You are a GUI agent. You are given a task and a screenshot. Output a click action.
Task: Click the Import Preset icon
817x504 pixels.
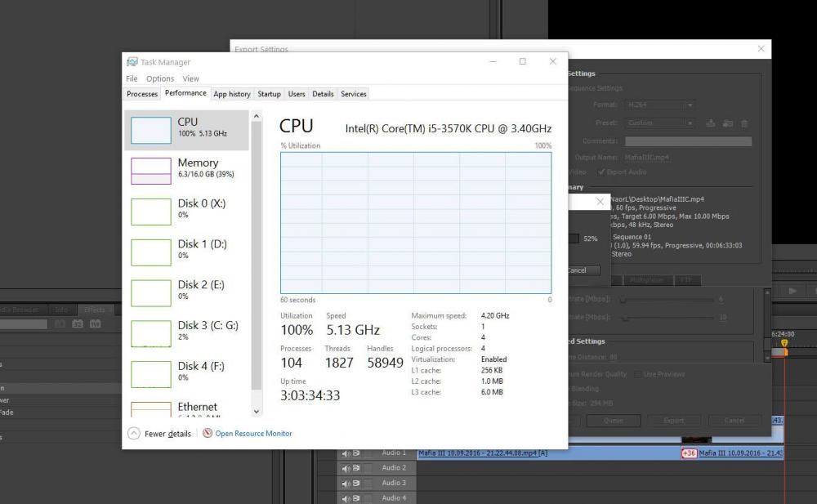point(728,123)
